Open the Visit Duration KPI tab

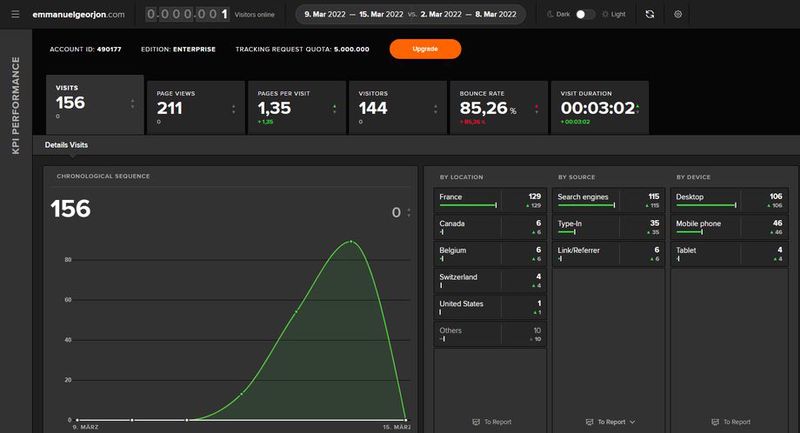tap(599, 107)
